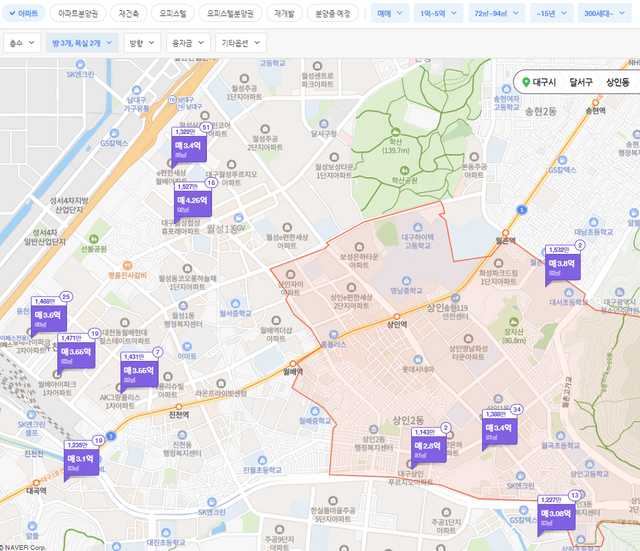Select 대구시 in the location breadcrumb
The height and width of the screenshot is (551, 640).
point(544,82)
